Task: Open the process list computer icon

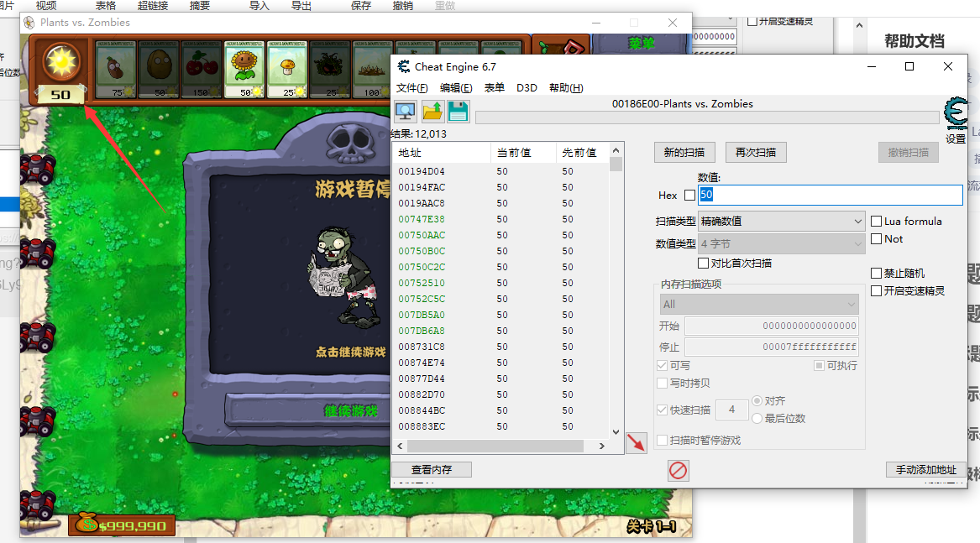Action: click(x=405, y=112)
